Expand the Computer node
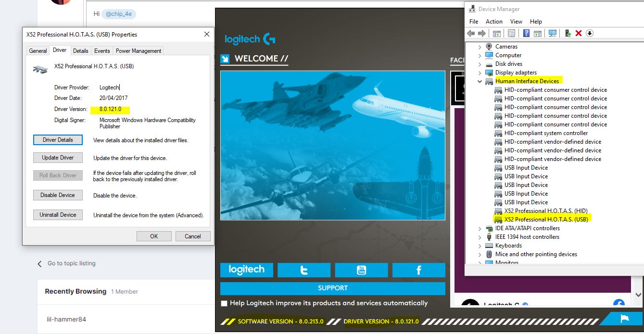The height and width of the screenshot is (334, 644). click(x=480, y=55)
